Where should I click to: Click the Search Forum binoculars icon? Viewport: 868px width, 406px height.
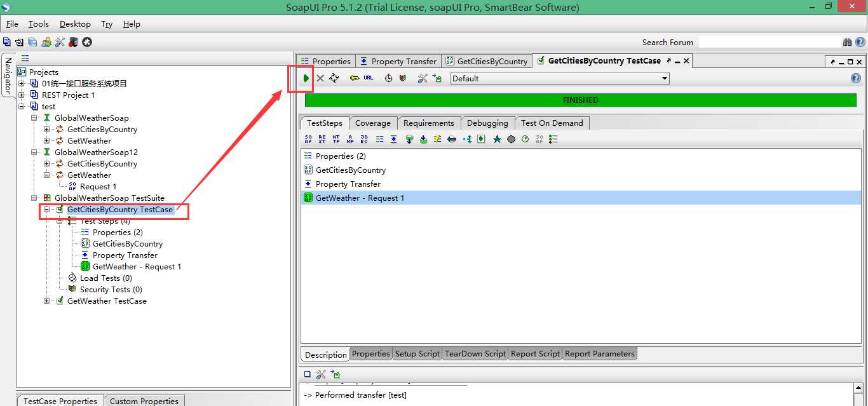pyautogui.click(x=848, y=42)
